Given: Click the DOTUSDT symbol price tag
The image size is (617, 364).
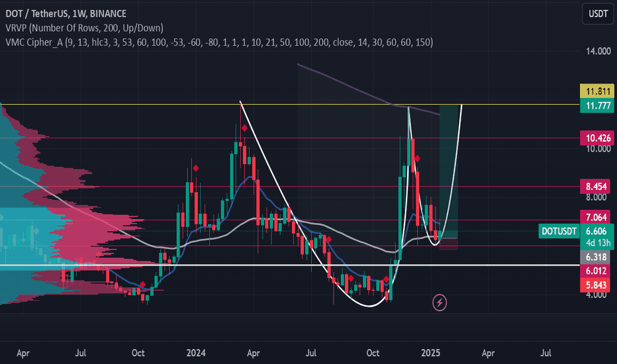Looking at the screenshot, I should 559,231.
